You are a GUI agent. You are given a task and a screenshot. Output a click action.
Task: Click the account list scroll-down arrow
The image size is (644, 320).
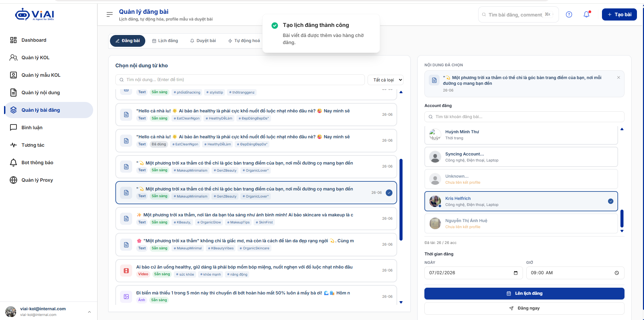click(x=622, y=231)
